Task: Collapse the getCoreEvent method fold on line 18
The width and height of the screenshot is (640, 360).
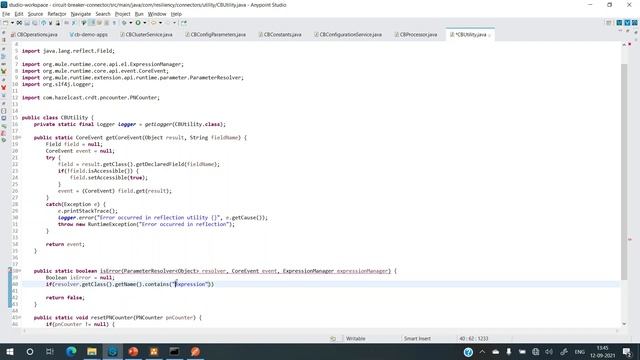Action: coord(20,138)
